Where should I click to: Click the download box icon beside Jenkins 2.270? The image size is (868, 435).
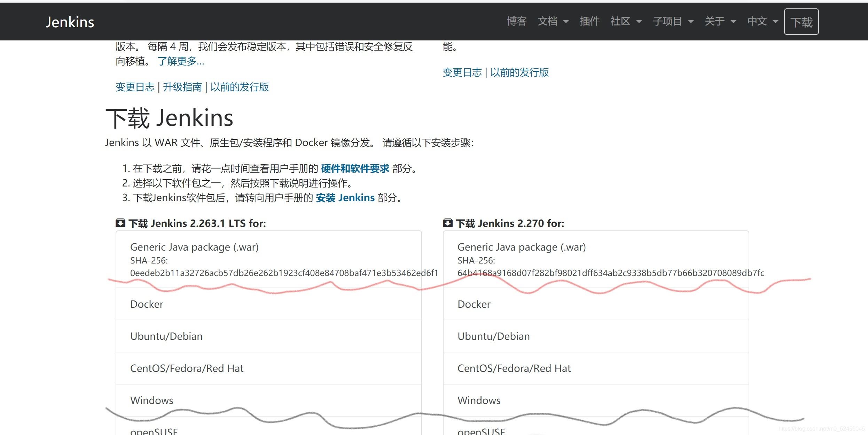(447, 223)
